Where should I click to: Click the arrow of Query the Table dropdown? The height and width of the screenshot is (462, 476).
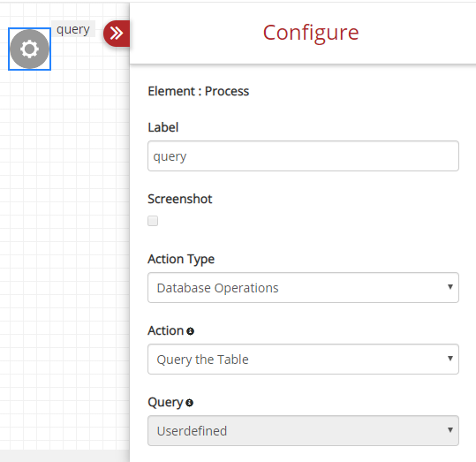click(450, 359)
